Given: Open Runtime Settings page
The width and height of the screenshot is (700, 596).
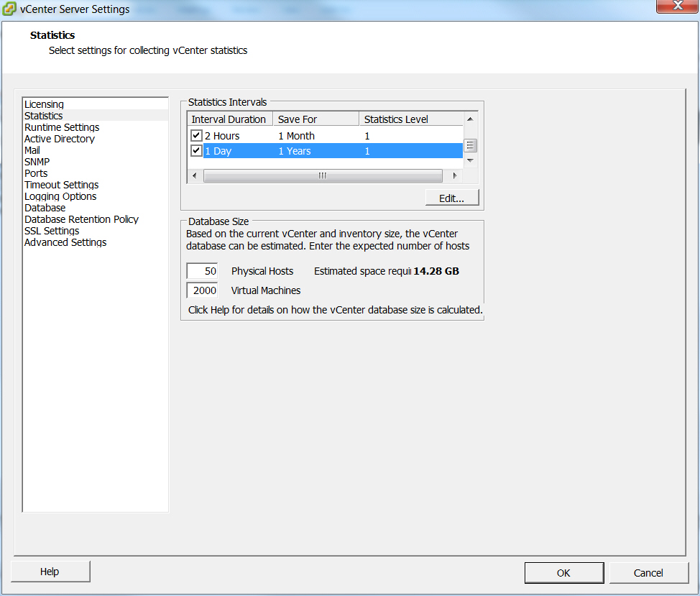Looking at the screenshot, I should tap(62, 127).
